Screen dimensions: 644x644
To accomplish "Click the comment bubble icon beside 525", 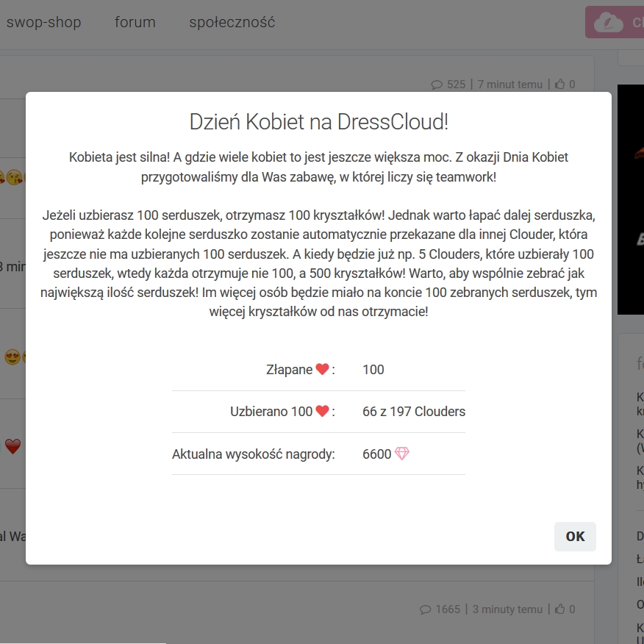I will tap(437, 85).
